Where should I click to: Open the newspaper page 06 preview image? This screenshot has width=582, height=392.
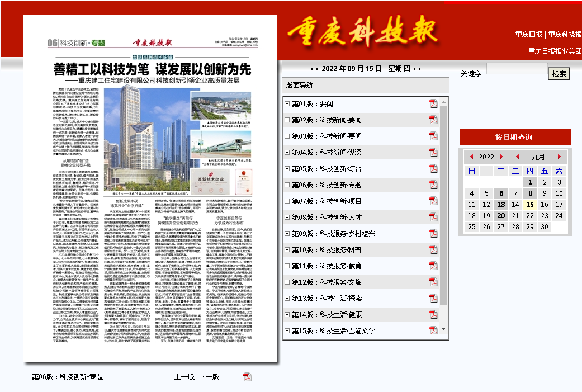(x=150, y=188)
